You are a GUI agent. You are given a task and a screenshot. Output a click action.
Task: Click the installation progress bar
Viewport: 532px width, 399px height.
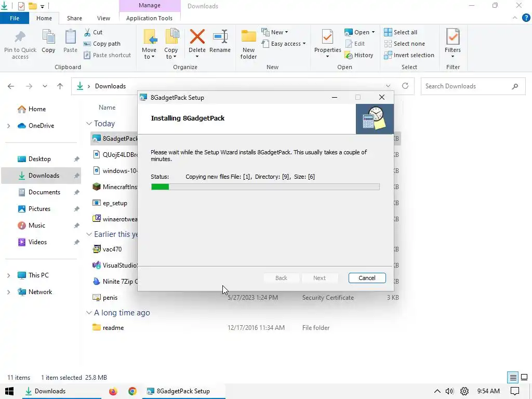tap(265, 187)
